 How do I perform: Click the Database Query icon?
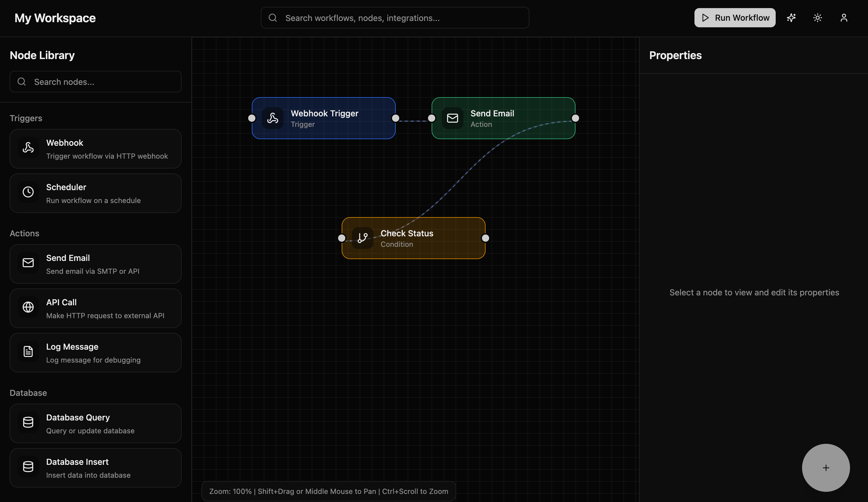[28, 423]
